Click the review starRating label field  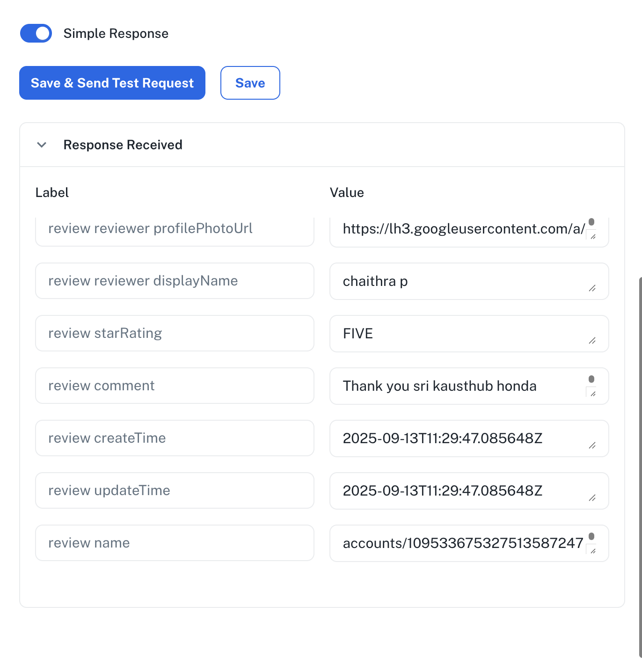175,333
